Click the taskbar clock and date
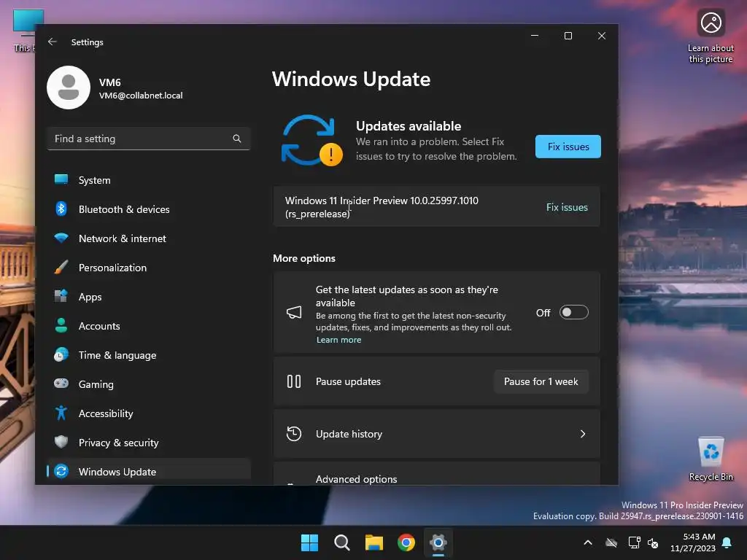This screenshot has height=560, width=747. point(693,542)
